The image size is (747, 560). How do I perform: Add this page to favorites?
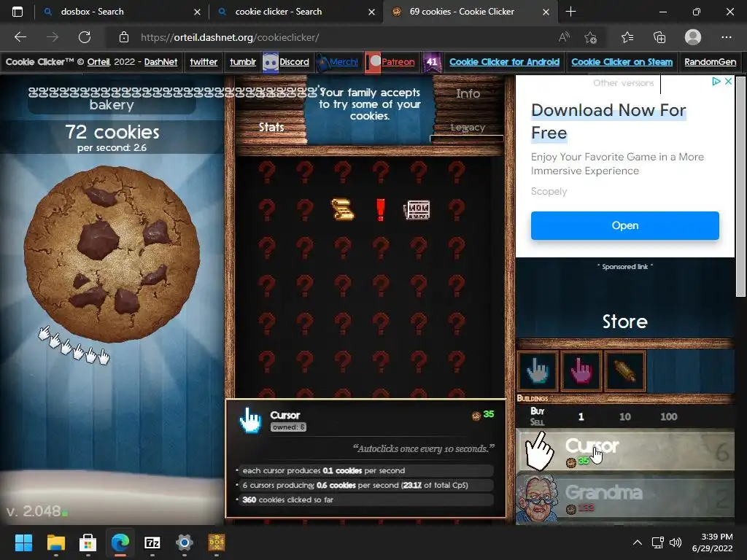tap(591, 37)
